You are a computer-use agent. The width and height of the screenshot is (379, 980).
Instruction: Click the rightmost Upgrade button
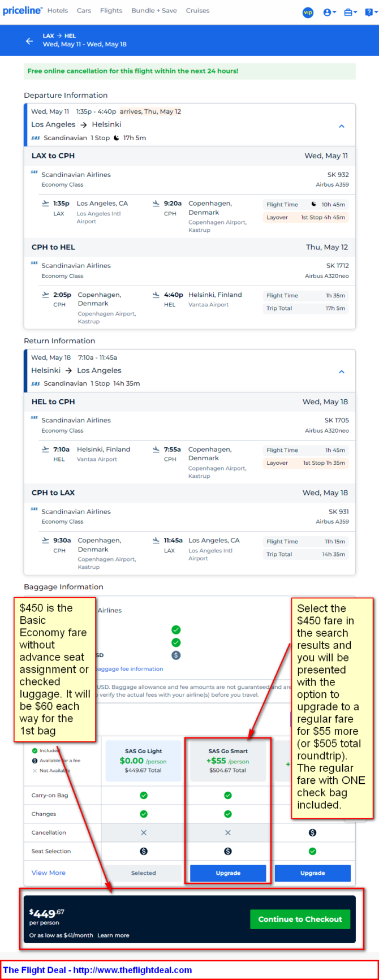(x=312, y=873)
